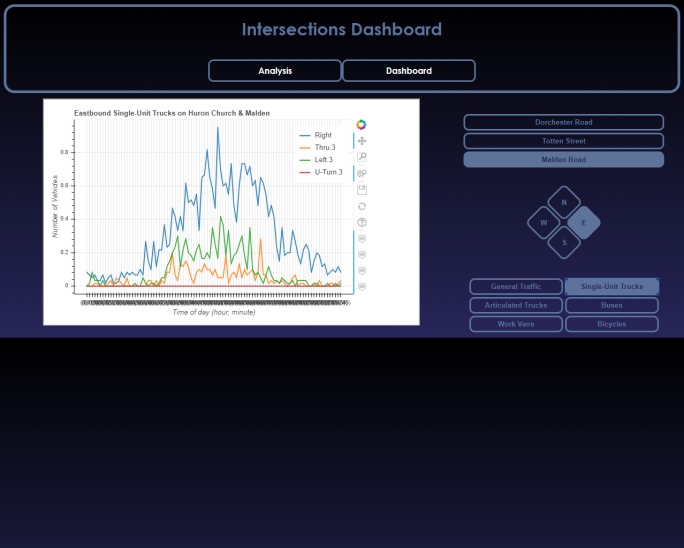Screen dimensions: 684x548
Task: Show Single-Unit Trucks data
Action: (x=612, y=287)
